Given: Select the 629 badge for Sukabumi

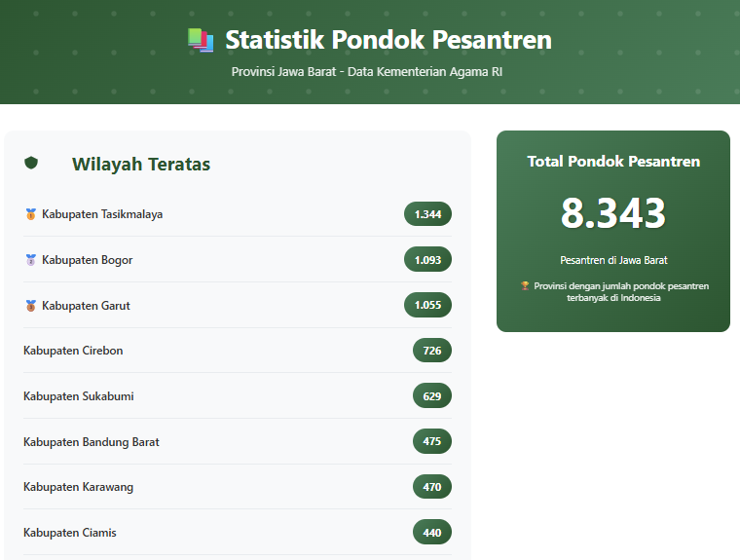Looking at the screenshot, I should coord(431,396).
